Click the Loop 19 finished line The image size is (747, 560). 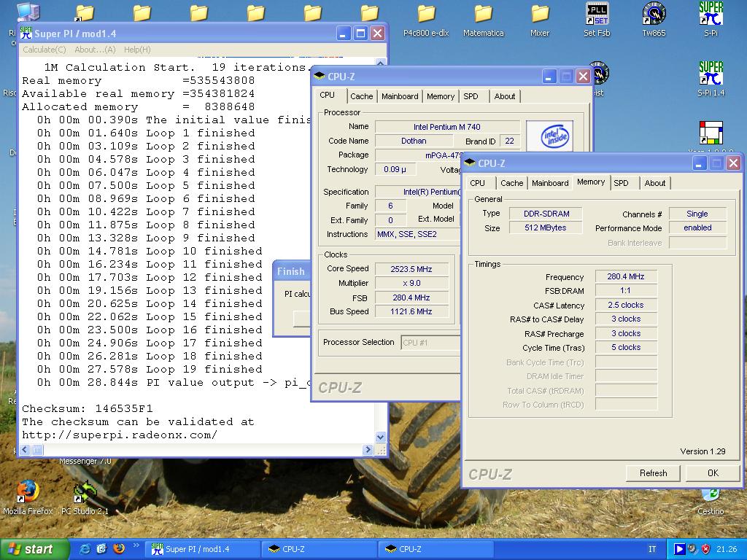pyautogui.click(x=150, y=369)
